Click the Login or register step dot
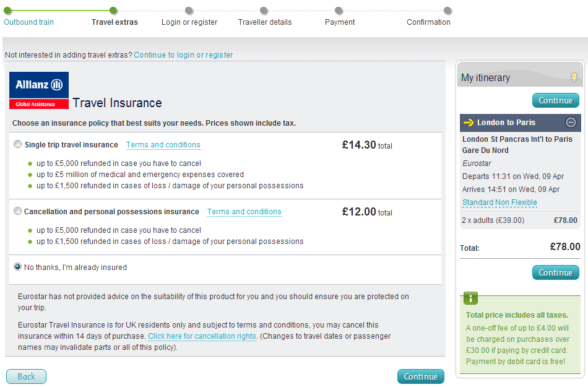This screenshot has width=588, height=387. [x=189, y=11]
